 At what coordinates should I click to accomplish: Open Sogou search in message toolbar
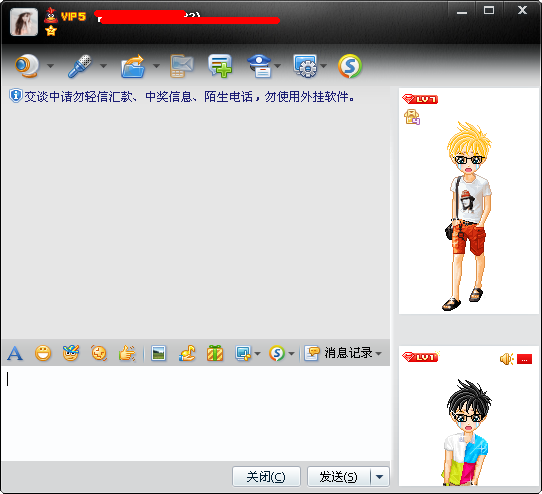[277, 353]
